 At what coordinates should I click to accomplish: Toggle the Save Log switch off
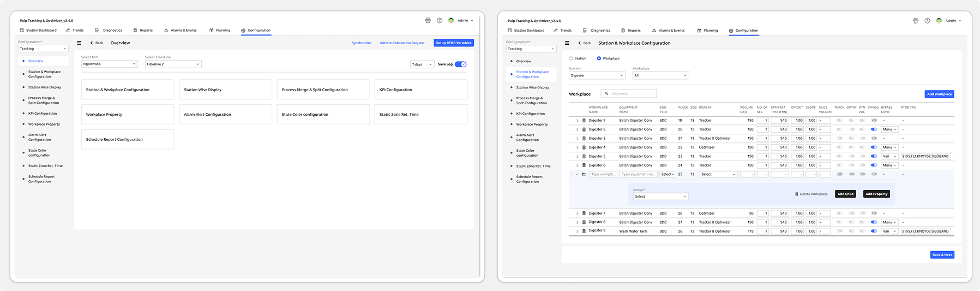click(x=461, y=64)
